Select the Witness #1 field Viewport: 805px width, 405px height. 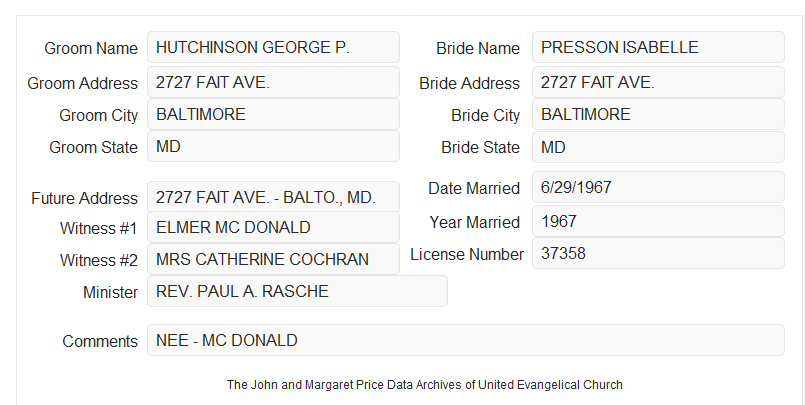tap(273, 227)
